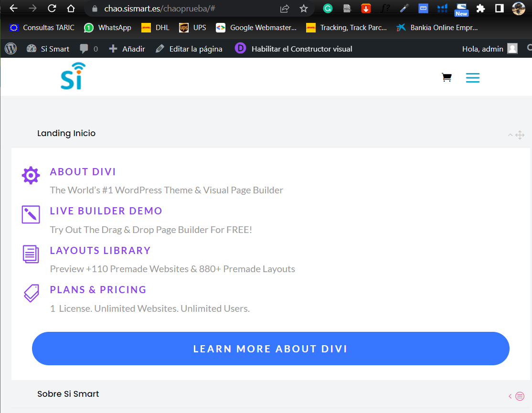Open the LIVE BUILDER DEMO link
This screenshot has height=413, width=532.
(x=106, y=211)
